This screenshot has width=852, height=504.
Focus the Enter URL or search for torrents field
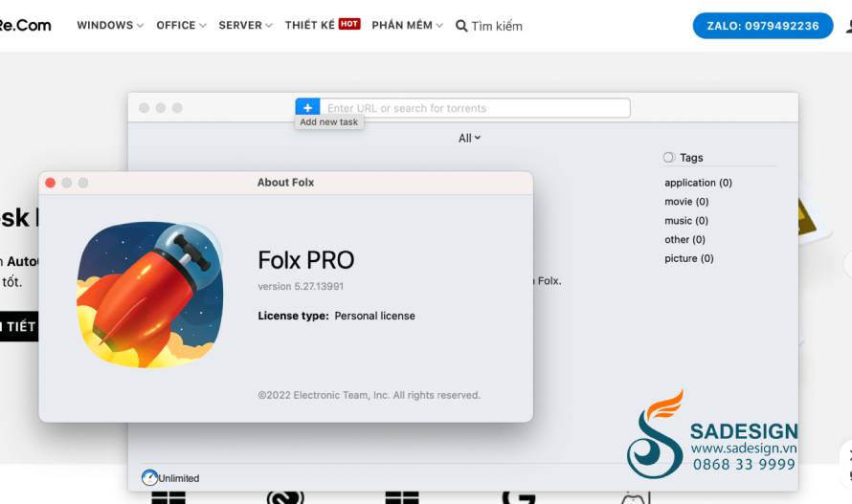(x=475, y=108)
